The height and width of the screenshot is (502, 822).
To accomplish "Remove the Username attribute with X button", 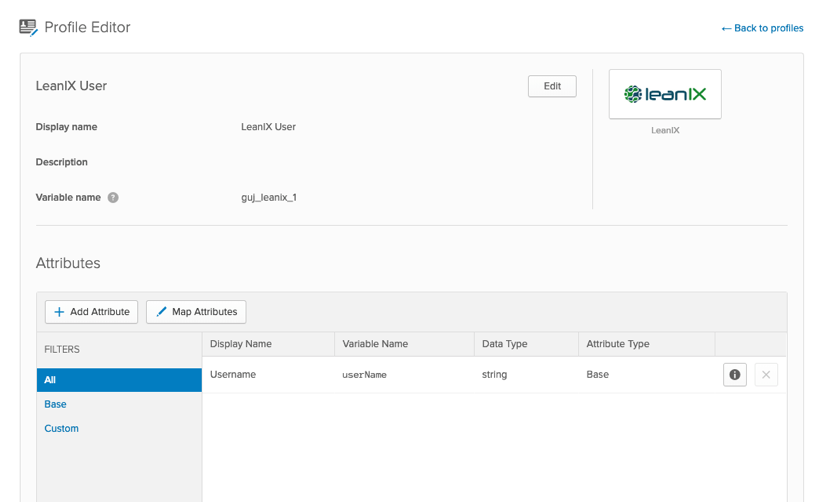I will (766, 375).
